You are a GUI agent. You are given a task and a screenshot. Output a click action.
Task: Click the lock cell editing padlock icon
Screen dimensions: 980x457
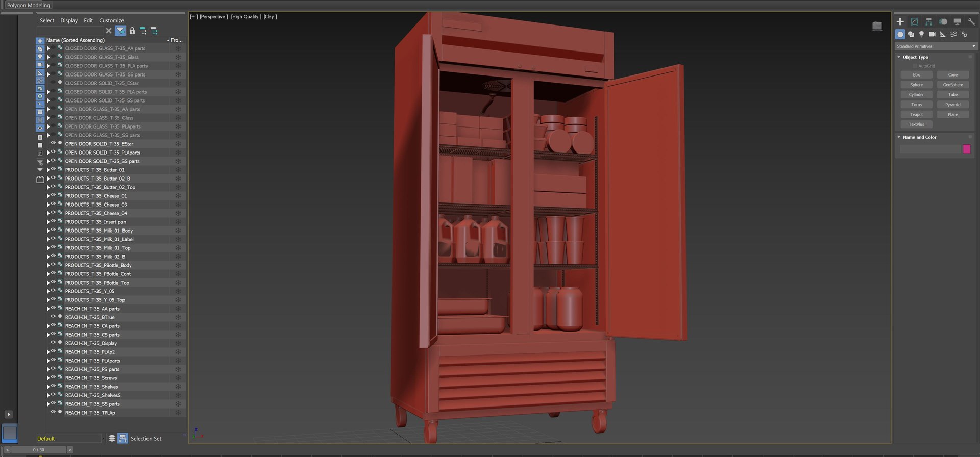132,31
